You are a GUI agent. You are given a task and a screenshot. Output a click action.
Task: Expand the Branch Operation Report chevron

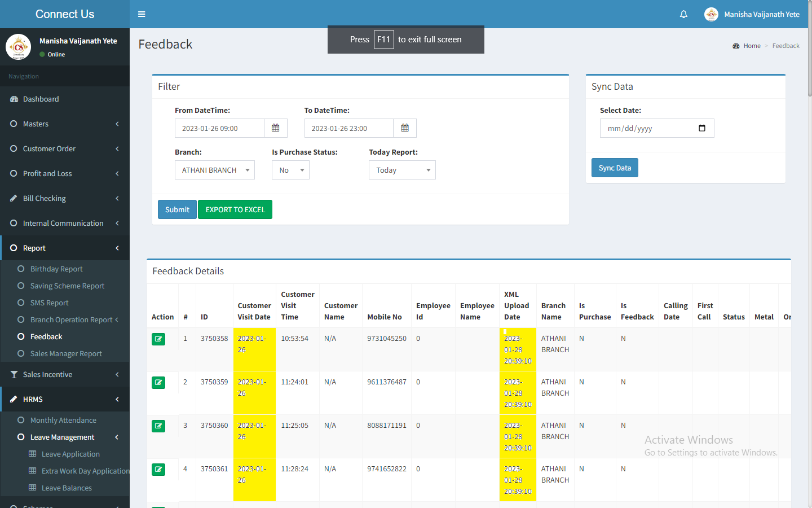point(117,319)
